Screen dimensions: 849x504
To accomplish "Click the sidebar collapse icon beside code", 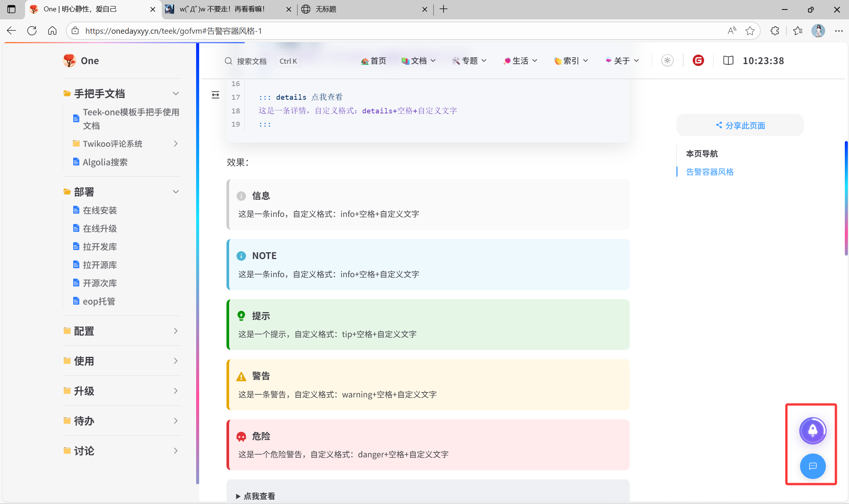I will (x=215, y=95).
